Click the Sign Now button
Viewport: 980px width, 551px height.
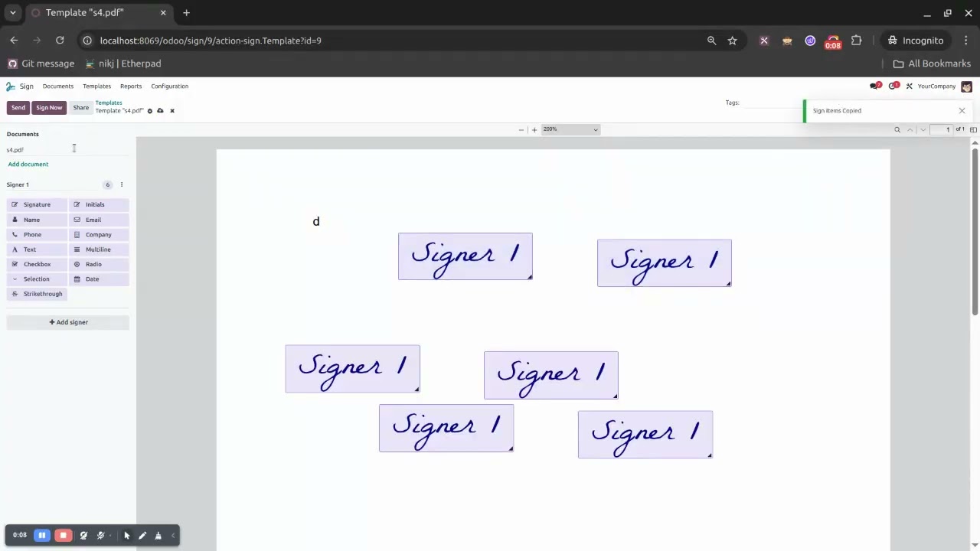49,108
